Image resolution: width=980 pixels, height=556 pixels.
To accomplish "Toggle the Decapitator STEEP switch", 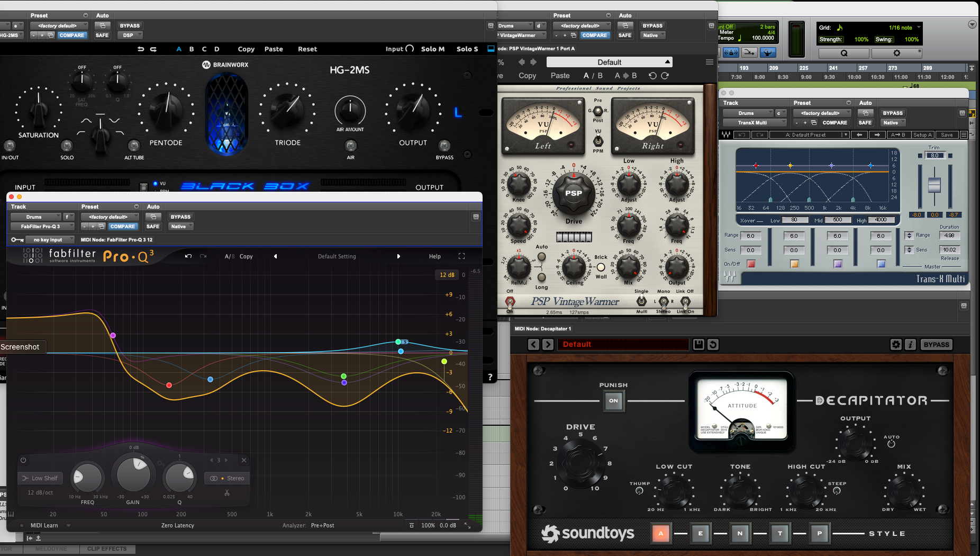I will click(x=837, y=491).
